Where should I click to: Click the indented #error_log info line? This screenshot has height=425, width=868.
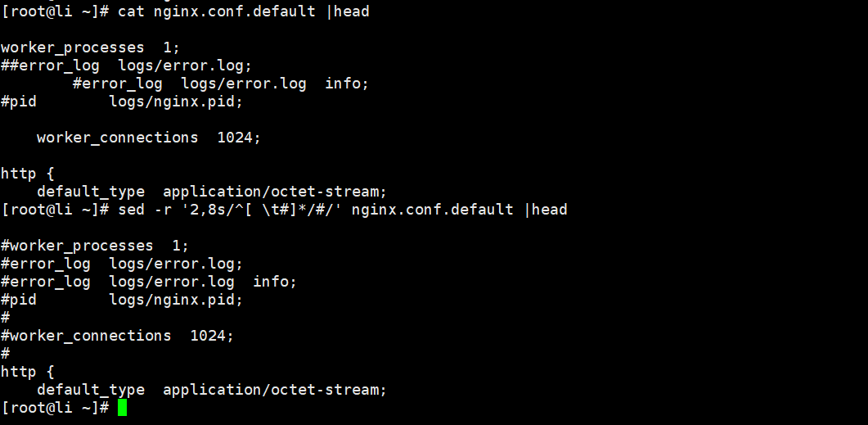pyautogui.click(x=221, y=84)
